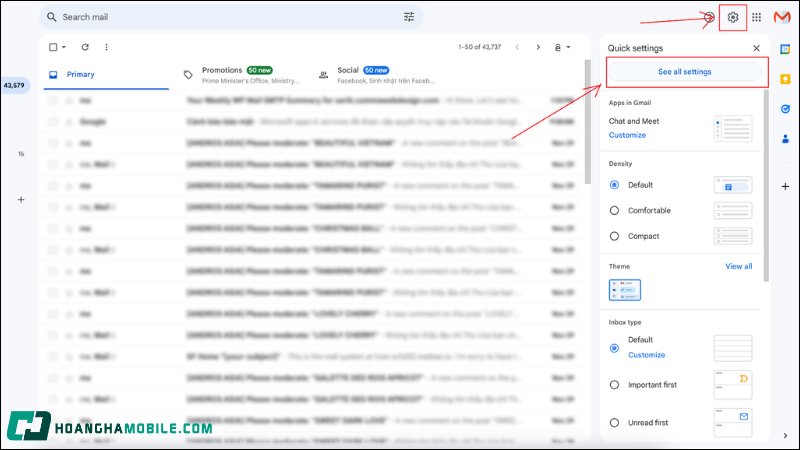
Task: Go to previous page of emails
Action: tap(517, 47)
